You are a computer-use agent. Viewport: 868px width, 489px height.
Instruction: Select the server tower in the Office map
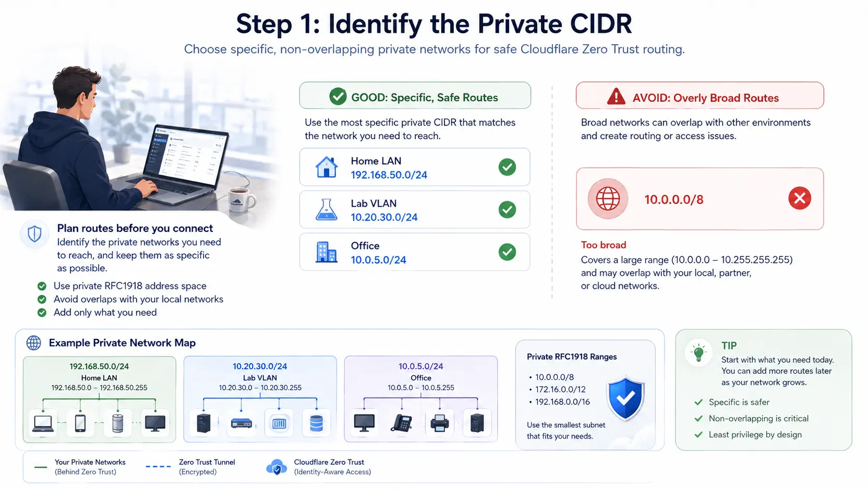(477, 423)
